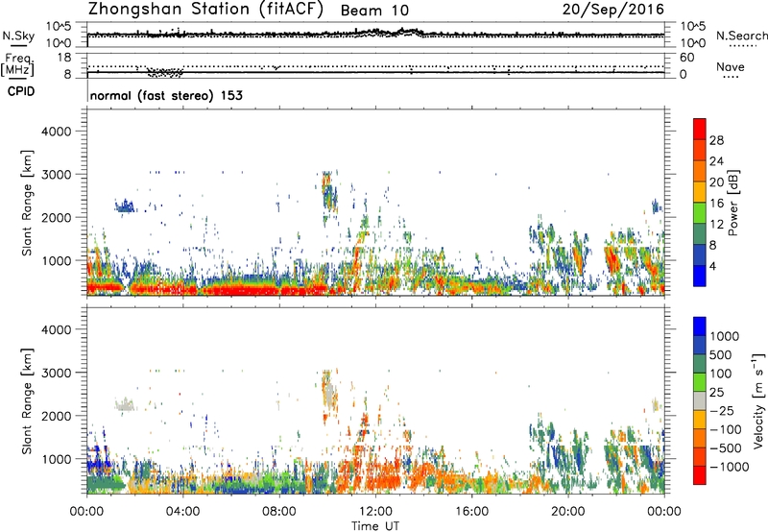Viewport: 768px width, 532px height.
Task: Click the 'N.Sky' legend label
Action: 18,36
